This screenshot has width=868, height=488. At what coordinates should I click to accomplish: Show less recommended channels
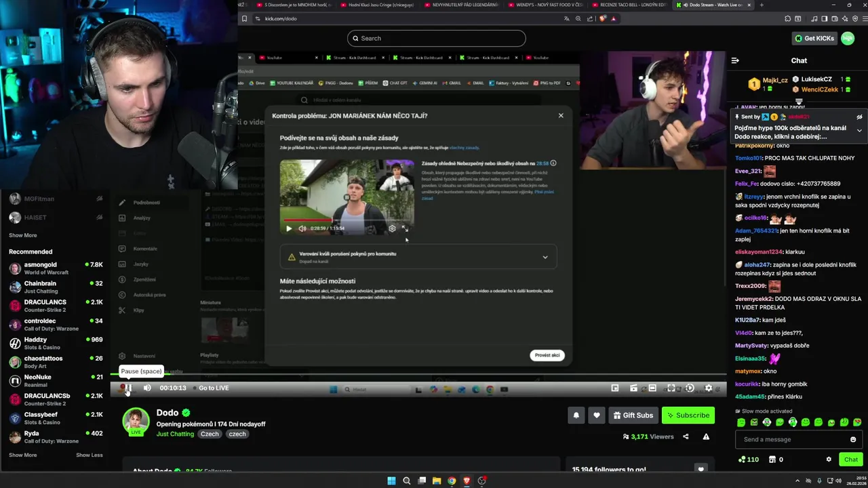90,455
